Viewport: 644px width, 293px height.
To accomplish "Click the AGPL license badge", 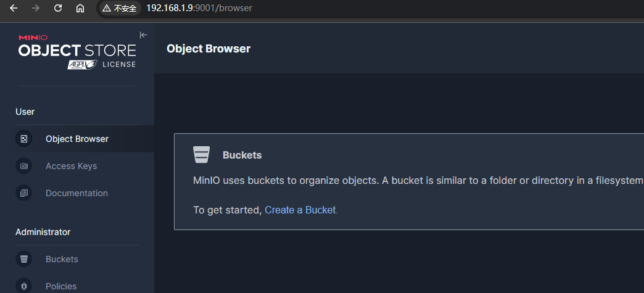I will pyautogui.click(x=84, y=64).
